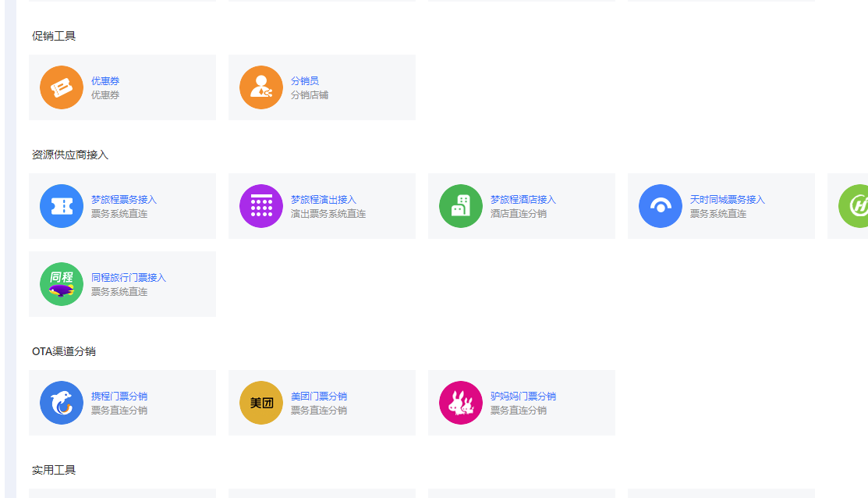Open the 梦旅程演出接入 link

324,199
